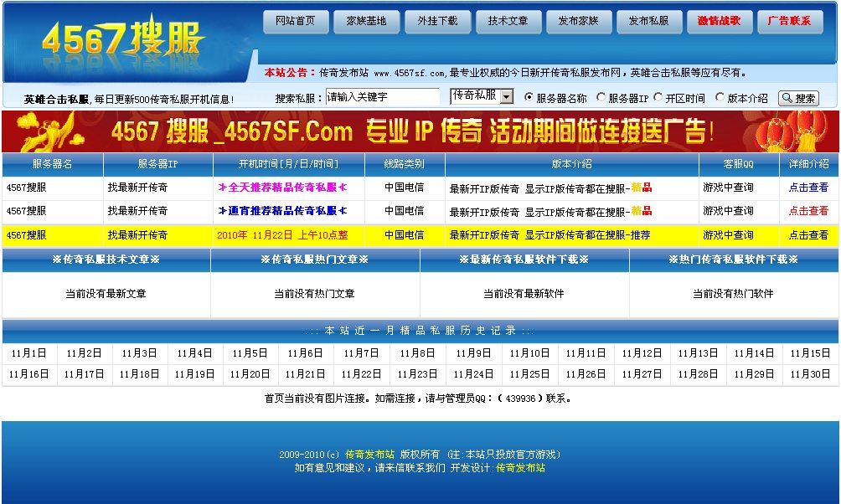This screenshot has width=841, height=504.
Task: Open the 广告联系 page
Action: tap(789, 23)
